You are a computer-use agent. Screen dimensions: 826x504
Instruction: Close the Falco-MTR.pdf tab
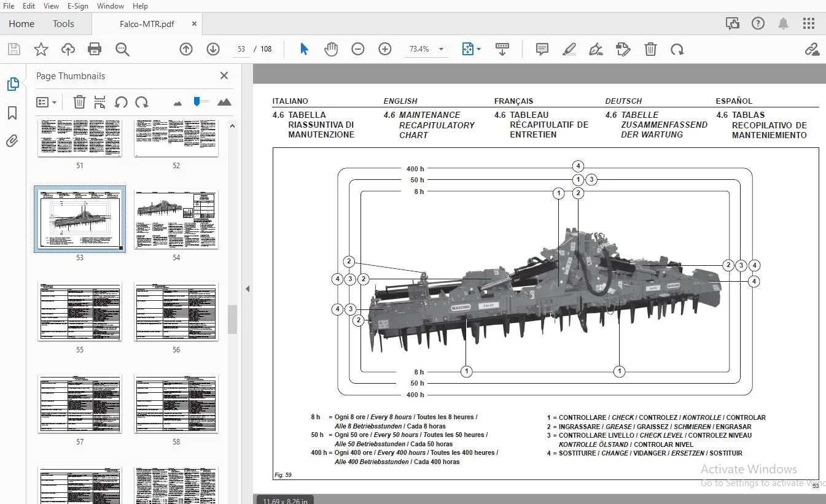pyautogui.click(x=195, y=24)
